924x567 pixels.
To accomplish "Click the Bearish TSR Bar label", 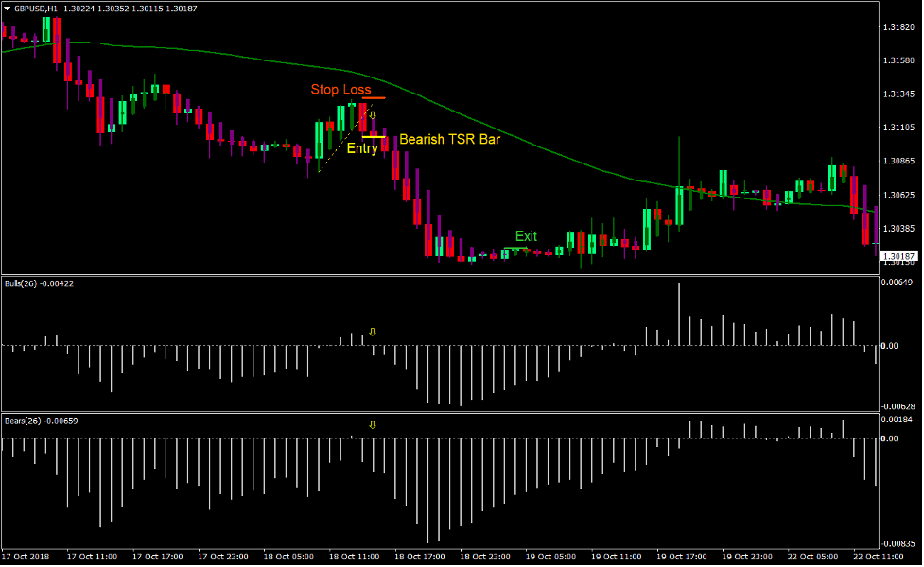I will tap(449, 138).
